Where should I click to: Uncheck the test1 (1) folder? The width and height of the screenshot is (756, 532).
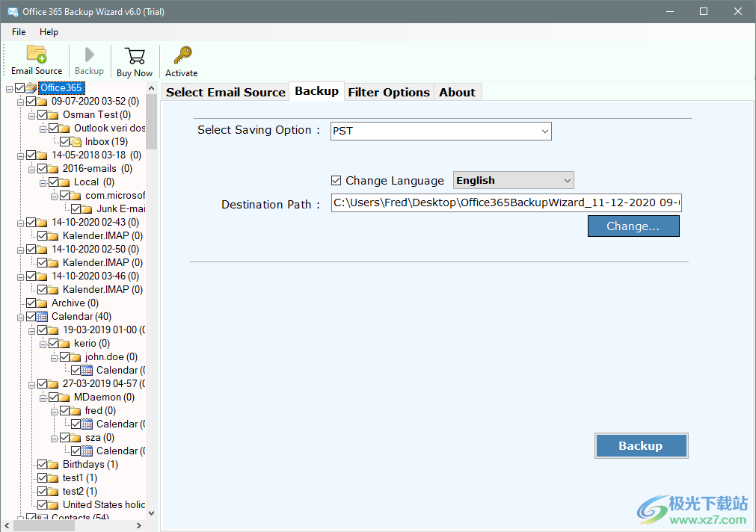coord(41,477)
